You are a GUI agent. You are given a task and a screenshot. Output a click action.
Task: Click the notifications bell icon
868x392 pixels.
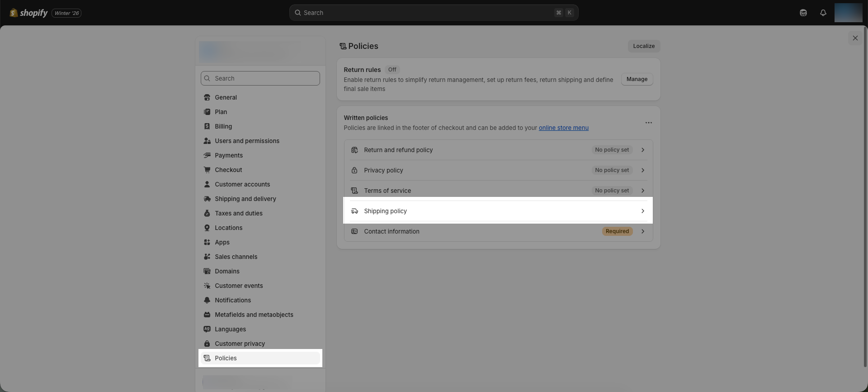pos(823,13)
